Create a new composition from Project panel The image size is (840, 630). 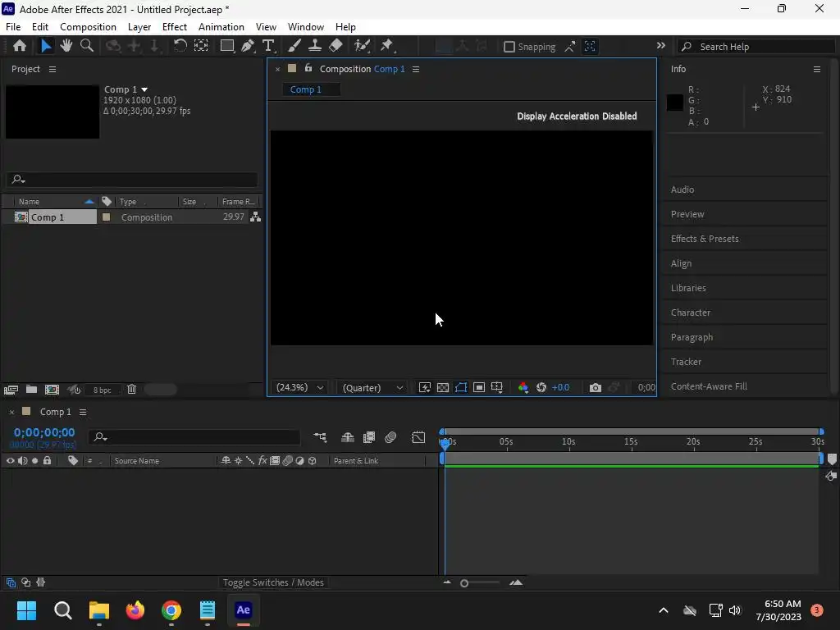pyautogui.click(x=52, y=390)
